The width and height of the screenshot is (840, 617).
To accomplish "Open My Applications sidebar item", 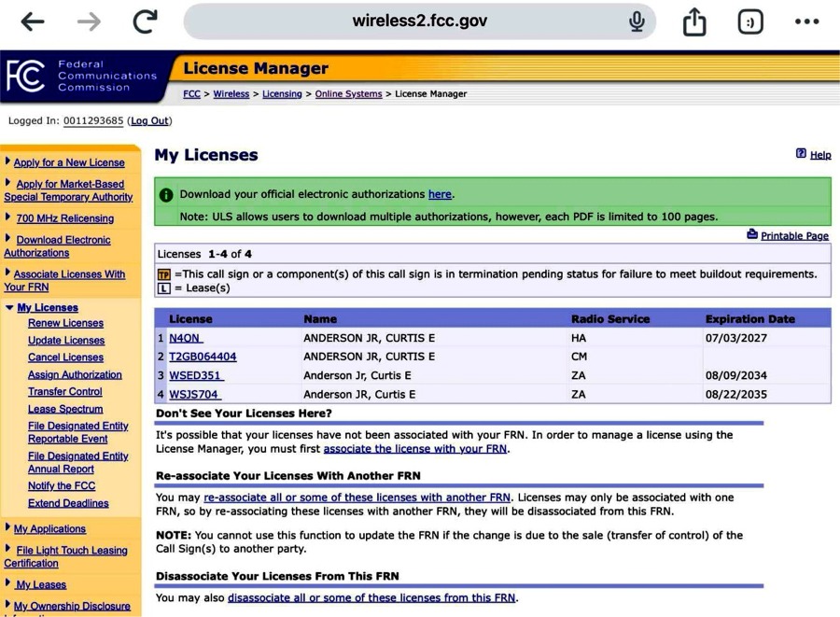I will (49, 528).
